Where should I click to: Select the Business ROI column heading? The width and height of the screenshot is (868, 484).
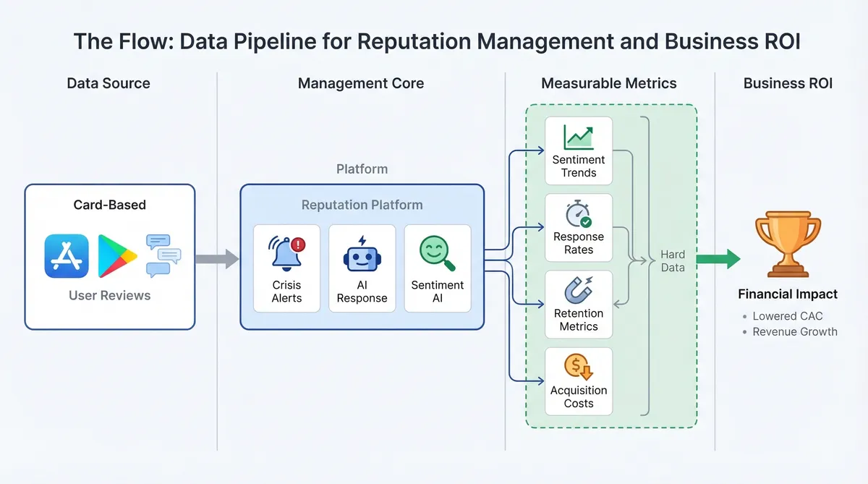point(788,83)
